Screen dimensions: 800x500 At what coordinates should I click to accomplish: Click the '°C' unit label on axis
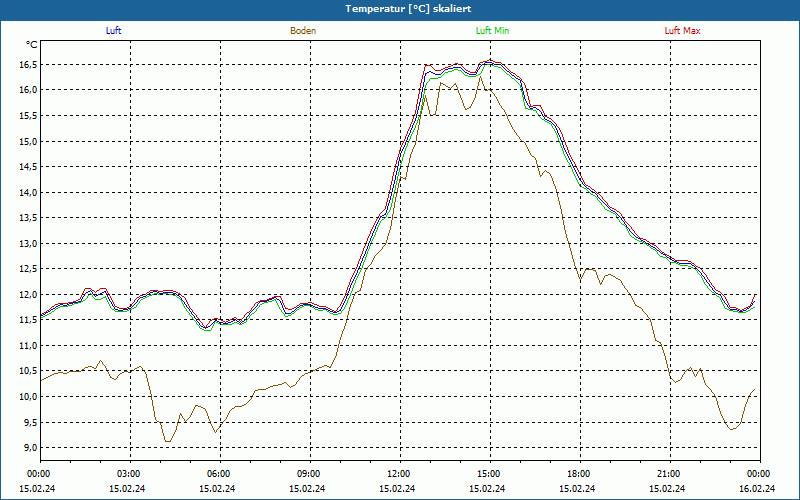tap(31, 45)
